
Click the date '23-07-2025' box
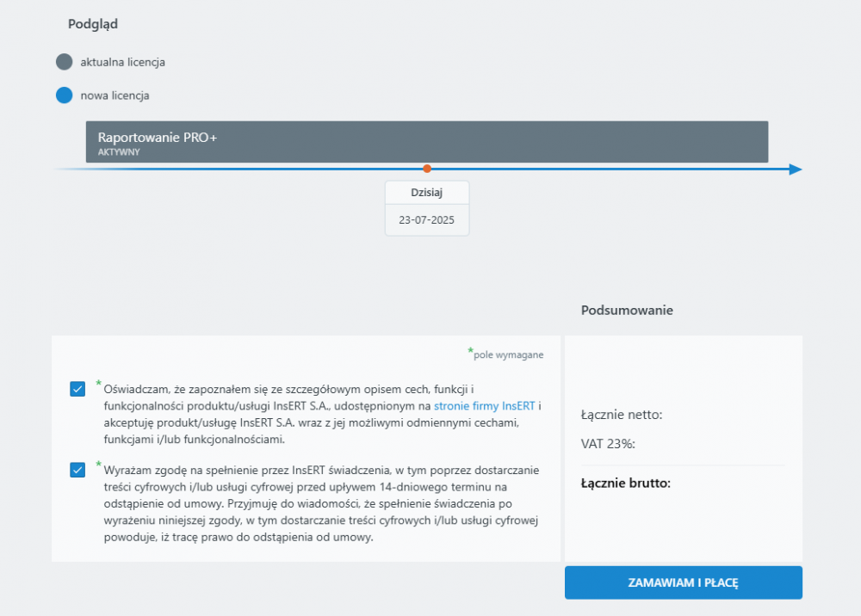427,220
